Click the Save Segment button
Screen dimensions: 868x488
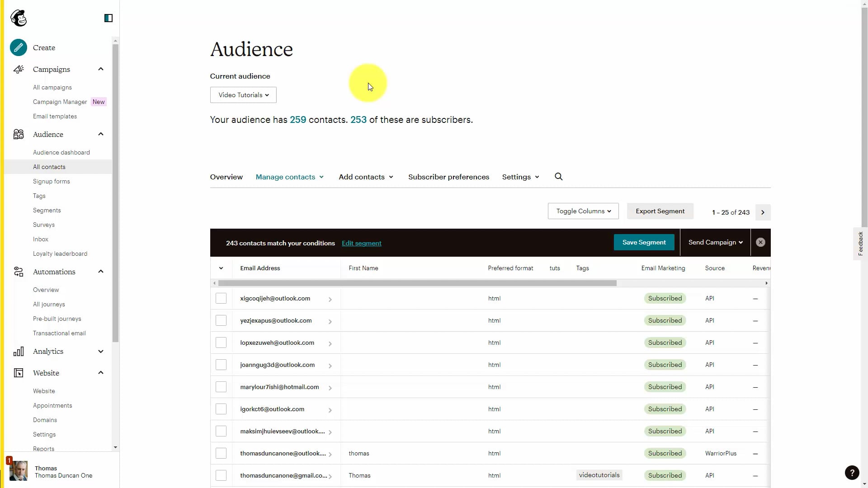pyautogui.click(x=644, y=242)
